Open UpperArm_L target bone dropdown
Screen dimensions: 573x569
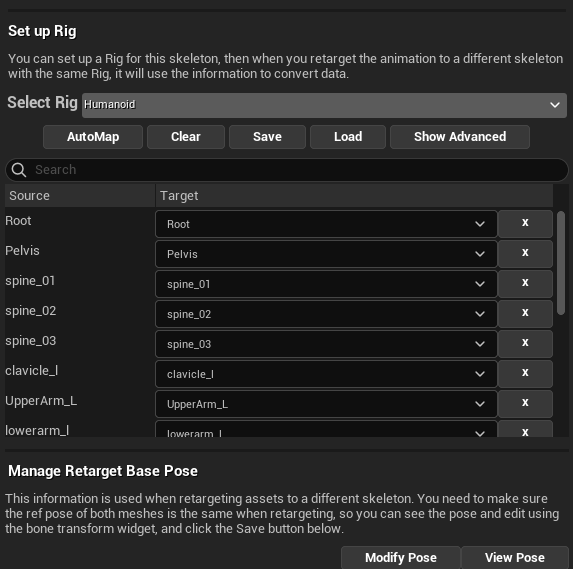point(326,403)
